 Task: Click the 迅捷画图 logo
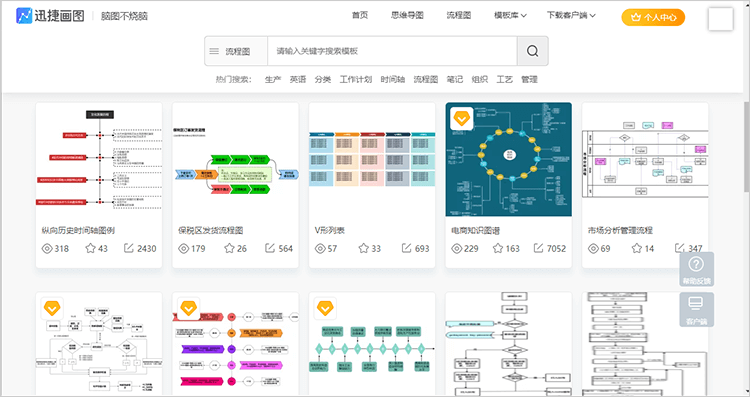point(50,16)
